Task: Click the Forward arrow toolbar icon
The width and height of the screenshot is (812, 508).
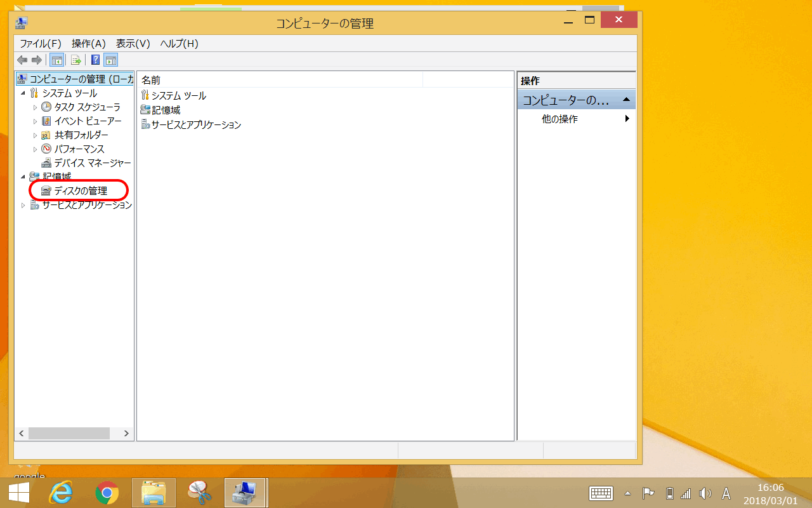Action: [37, 60]
